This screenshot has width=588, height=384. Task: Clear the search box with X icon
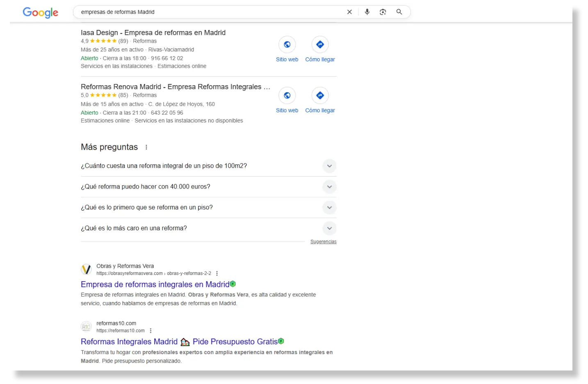(349, 12)
